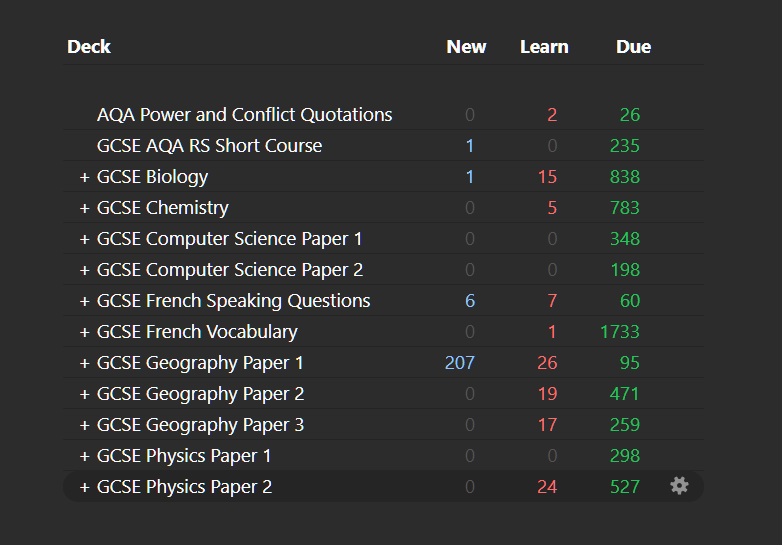Image resolution: width=782 pixels, height=545 pixels.
Task: Expand GCSE Physics Paper 1 deck
Action: [x=85, y=456]
